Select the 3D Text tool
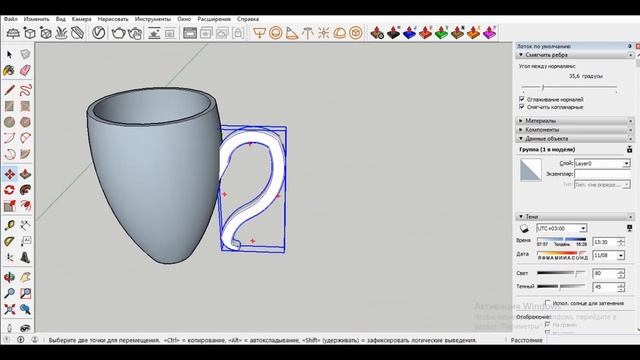640x360 pixels. point(25,257)
